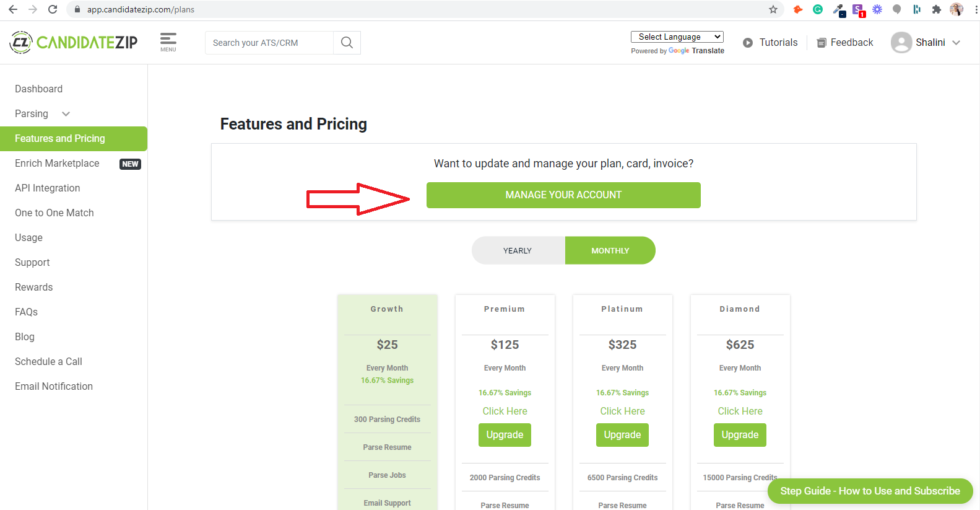This screenshot has height=510, width=980.
Task: Reload the page with the refresh icon
Action: point(53,9)
